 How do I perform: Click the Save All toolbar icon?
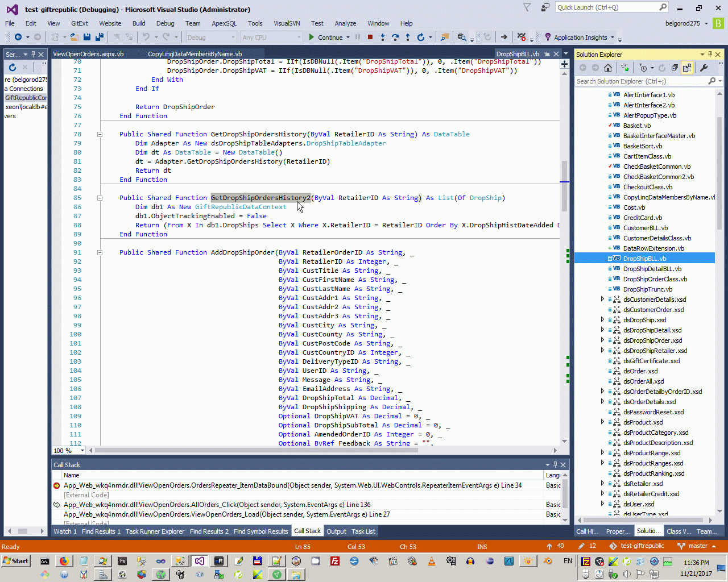(99, 38)
